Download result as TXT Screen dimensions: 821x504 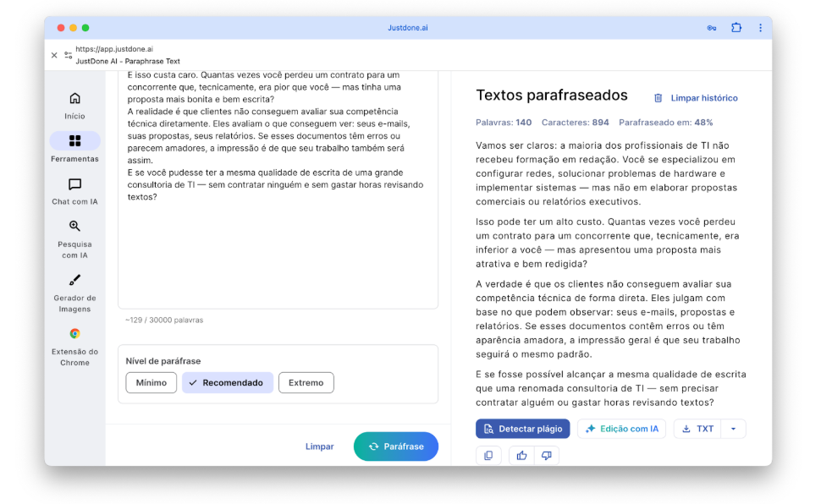(x=697, y=429)
